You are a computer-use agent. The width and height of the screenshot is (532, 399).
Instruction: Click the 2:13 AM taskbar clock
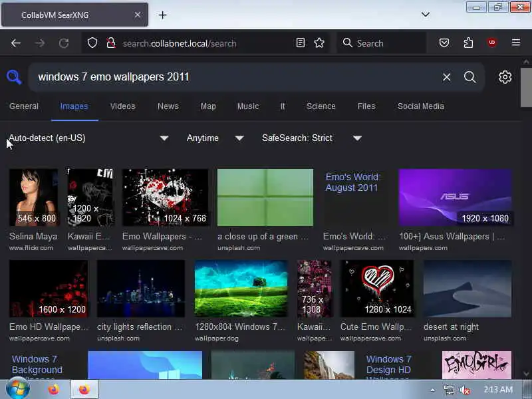click(x=498, y=390)
